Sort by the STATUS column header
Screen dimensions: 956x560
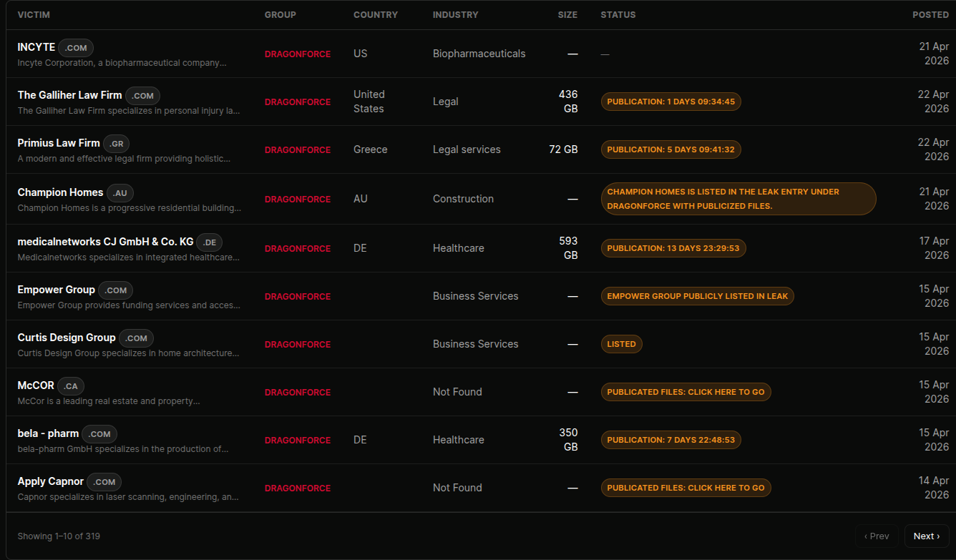[618, 15]
